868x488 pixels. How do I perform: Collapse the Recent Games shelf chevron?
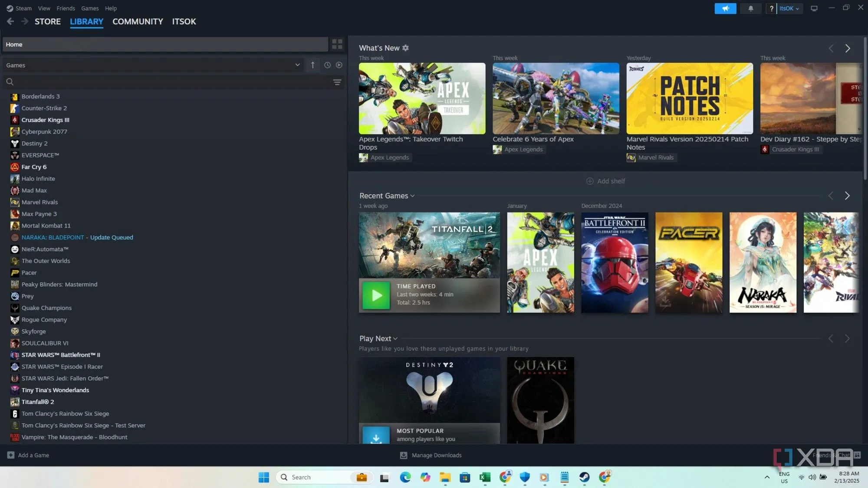[413, 196]
